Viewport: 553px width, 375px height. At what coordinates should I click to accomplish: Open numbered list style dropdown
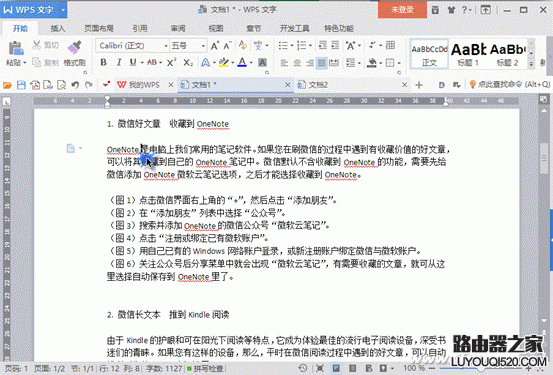coord(310,46)
